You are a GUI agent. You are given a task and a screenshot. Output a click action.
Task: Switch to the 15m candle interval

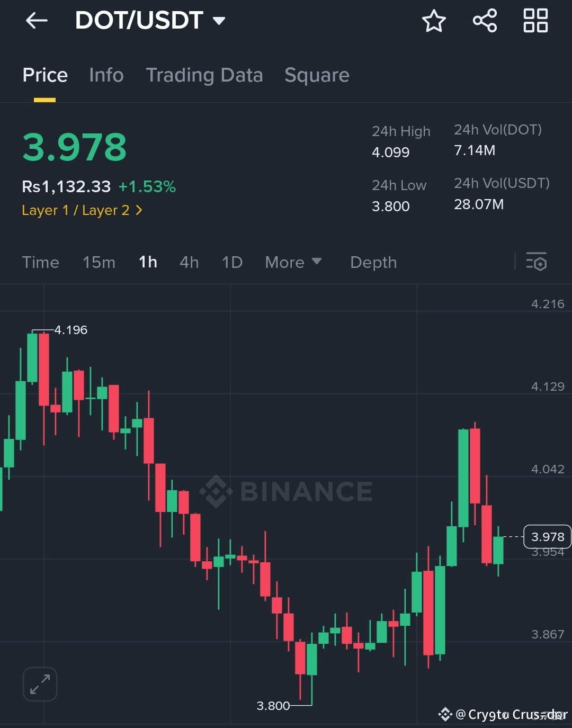point(99,262)
